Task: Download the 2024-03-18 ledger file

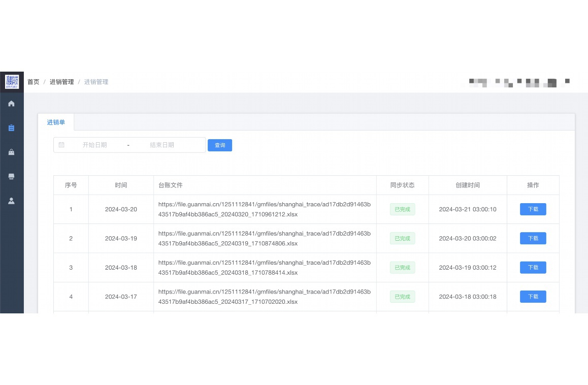Action: point(533,268)
